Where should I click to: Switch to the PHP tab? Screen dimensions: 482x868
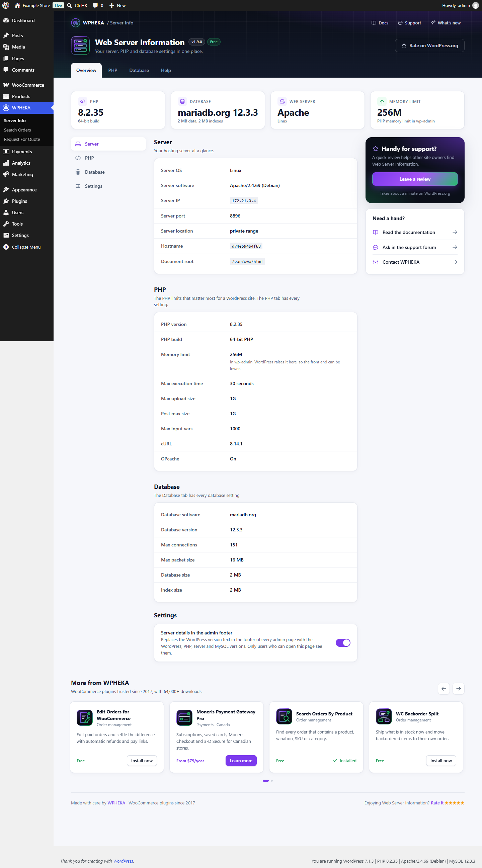coord(112,70)
